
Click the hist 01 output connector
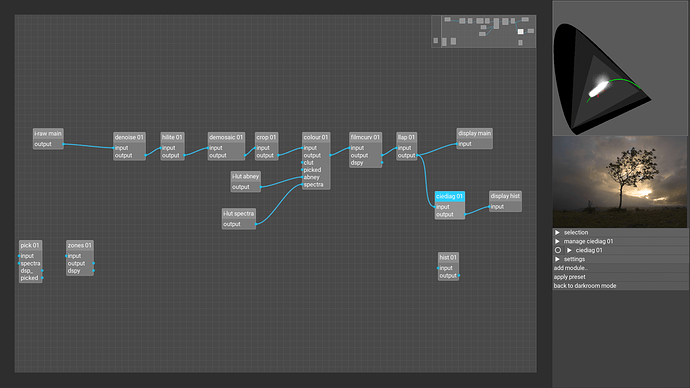(459, 275)
